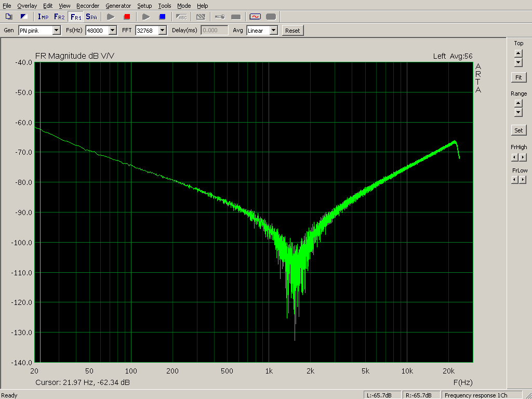This screenshot has height=399, width=532.
Task: Click the Fit button
Action: click(518, 77)
